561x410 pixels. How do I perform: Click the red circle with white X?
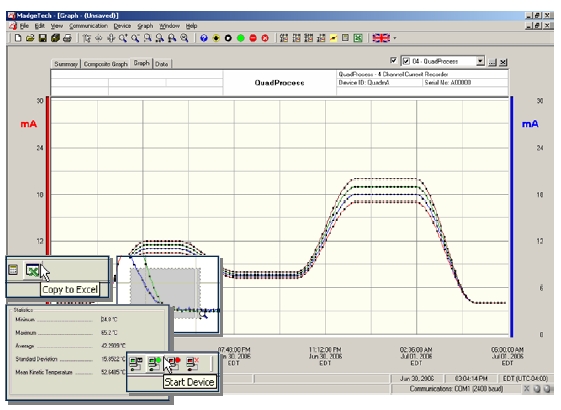[265, 38]
